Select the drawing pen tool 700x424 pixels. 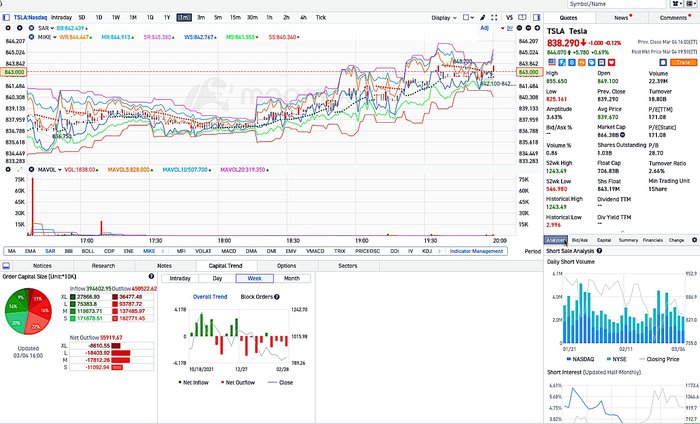pos(483,17)
